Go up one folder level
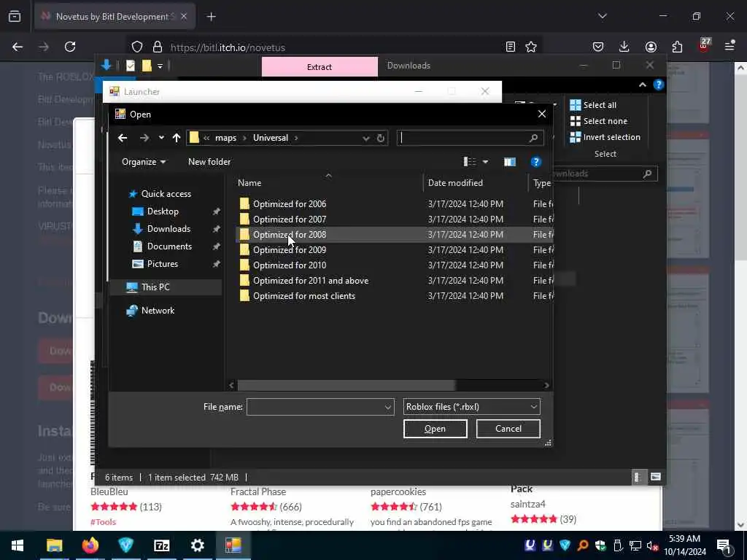Image resolution: width=747 pixels, height=560 pixels. [x=177, y=138]
